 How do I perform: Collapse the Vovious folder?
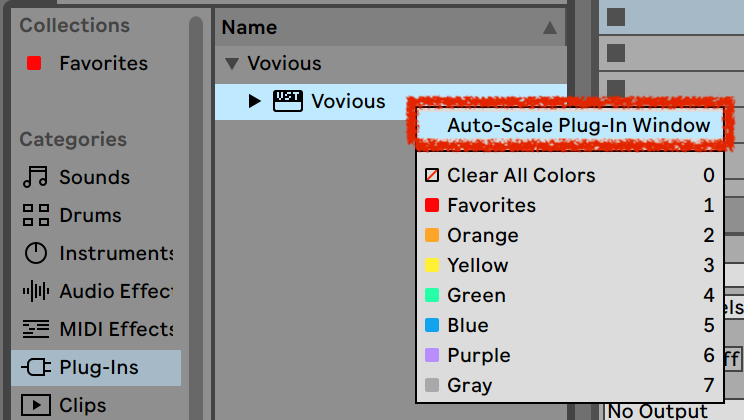coord(233,64)
